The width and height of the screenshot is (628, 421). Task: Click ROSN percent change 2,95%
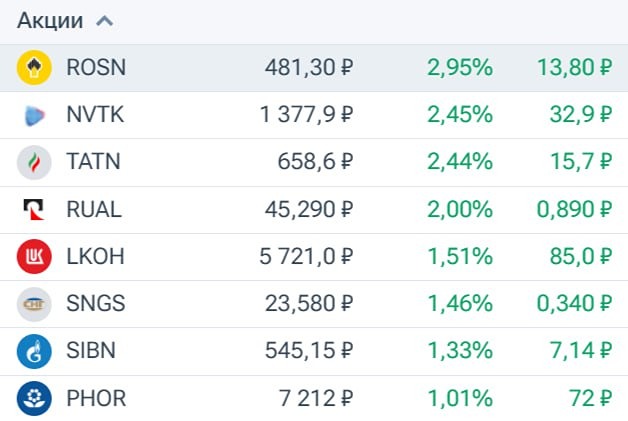pyautogui.click(x=459, y=68)
